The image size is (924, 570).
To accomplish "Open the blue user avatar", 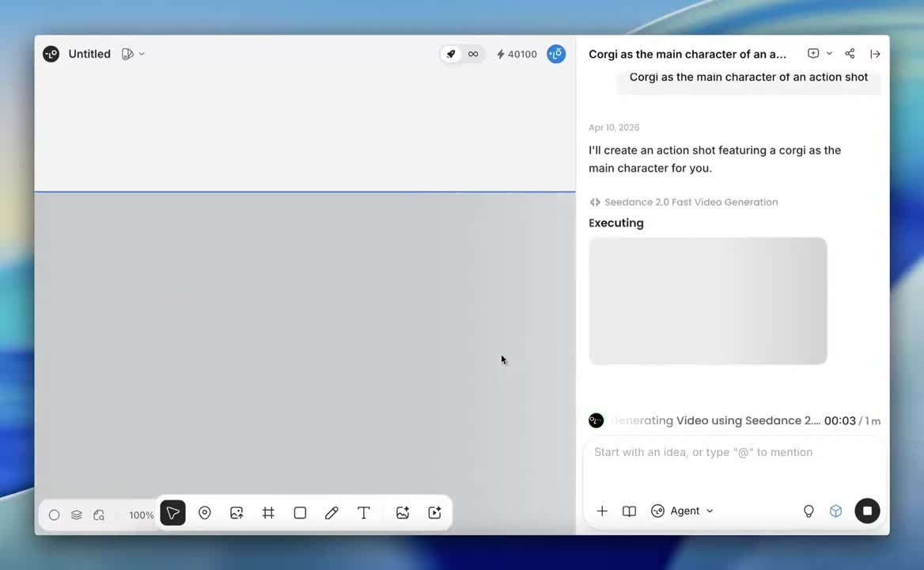I will [555, 54].
